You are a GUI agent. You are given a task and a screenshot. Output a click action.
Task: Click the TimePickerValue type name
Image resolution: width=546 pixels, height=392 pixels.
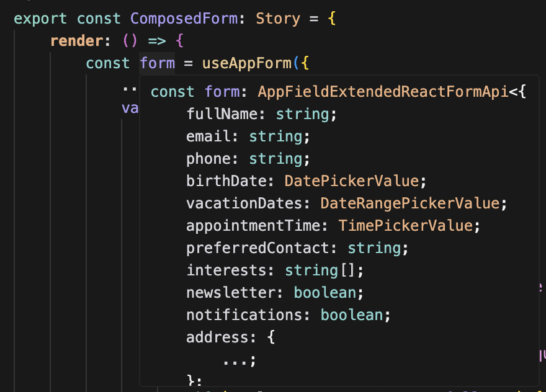click(x=405, y=226)
